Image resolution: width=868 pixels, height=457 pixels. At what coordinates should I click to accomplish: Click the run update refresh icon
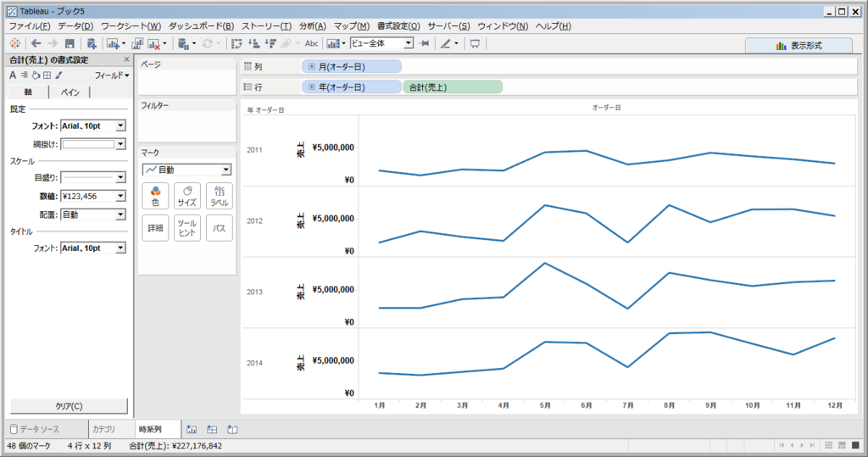pyautogui.click(x=208, y=43)
